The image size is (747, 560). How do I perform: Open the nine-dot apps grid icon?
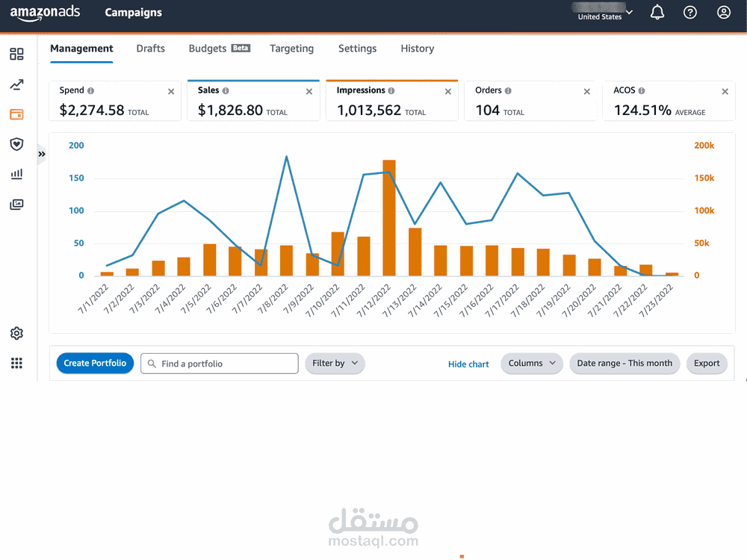[x=16, y=364]
